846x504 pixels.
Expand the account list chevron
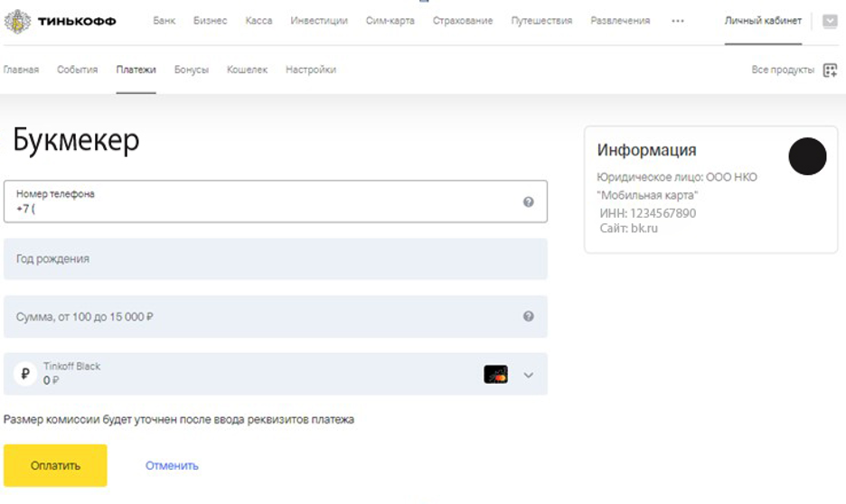click(x=528, y=375)
